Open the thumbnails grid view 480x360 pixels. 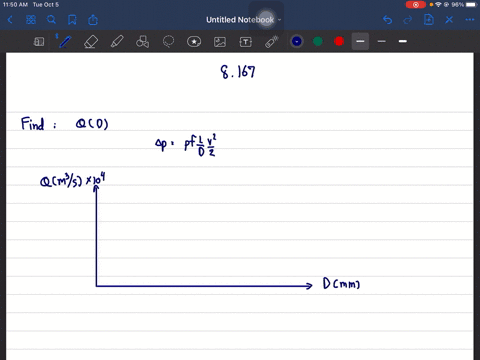pyautogui.click(x=31, y=20)
